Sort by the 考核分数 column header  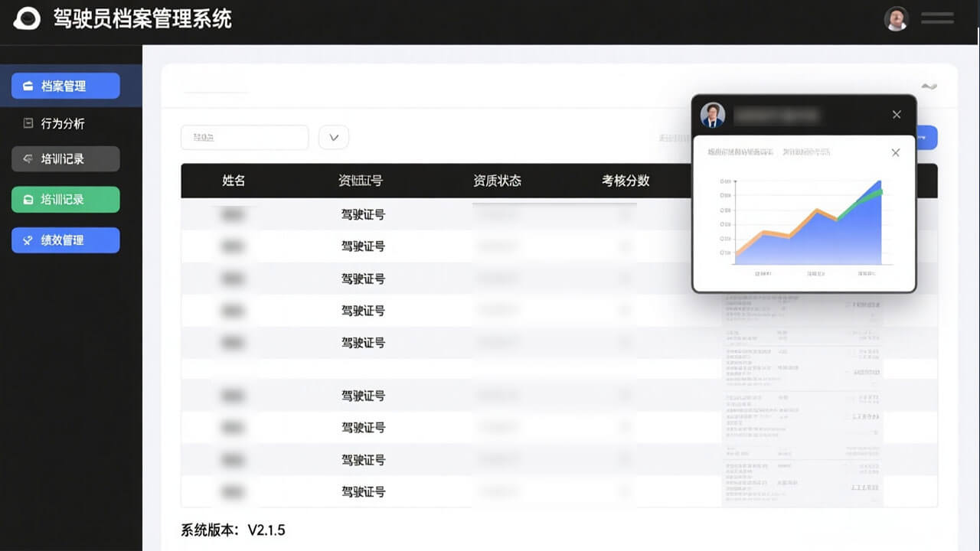(625, 181)
